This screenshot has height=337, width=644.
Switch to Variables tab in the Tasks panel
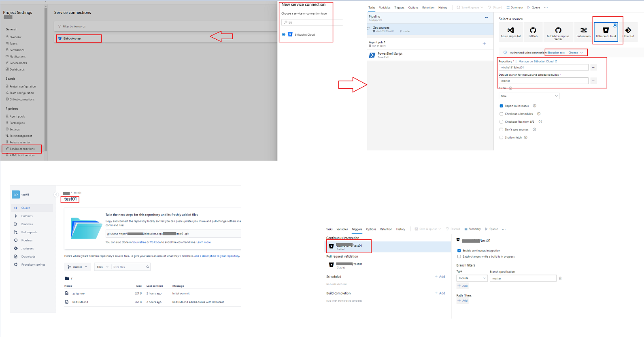click(x=385, y=8)
